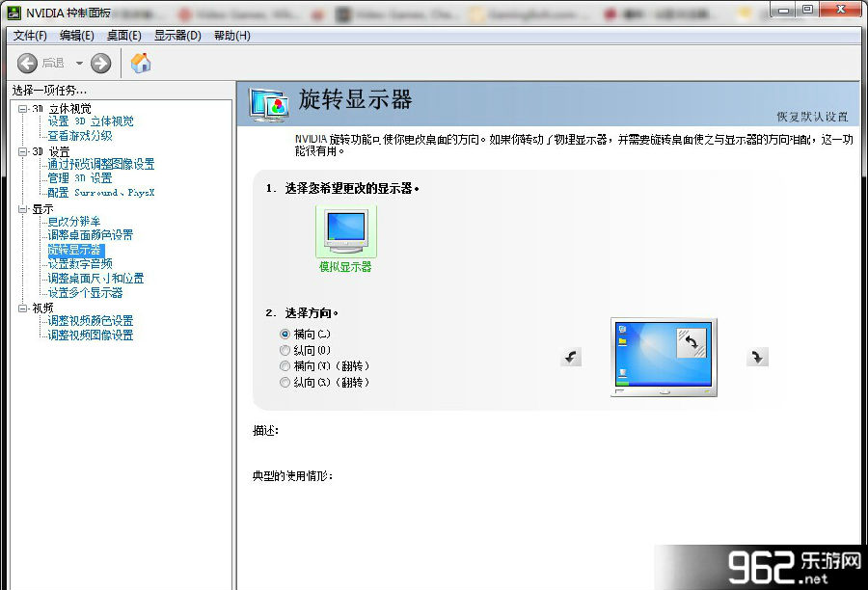Open the 编辑(E) menu
The height and width of the screenshot is (590, 868).
coord(77,36)
